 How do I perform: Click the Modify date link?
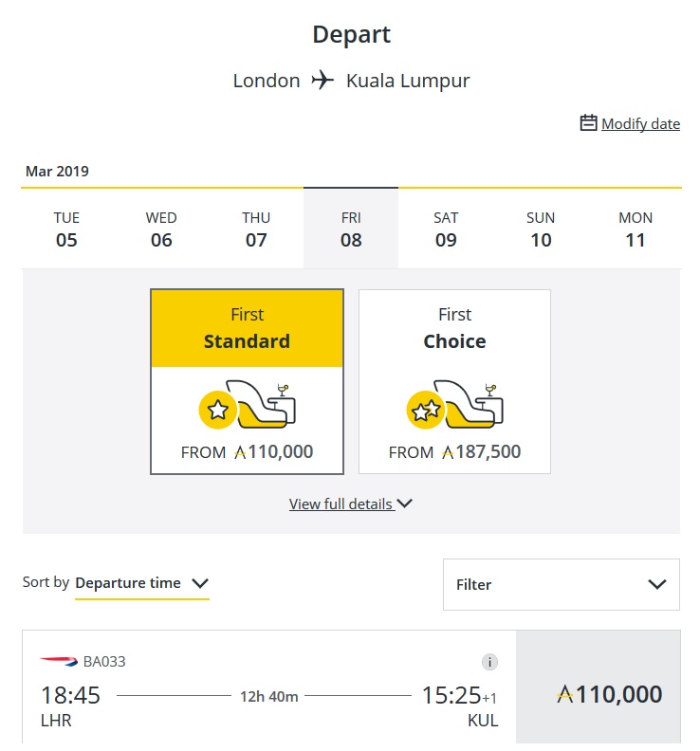coord(640,123)
